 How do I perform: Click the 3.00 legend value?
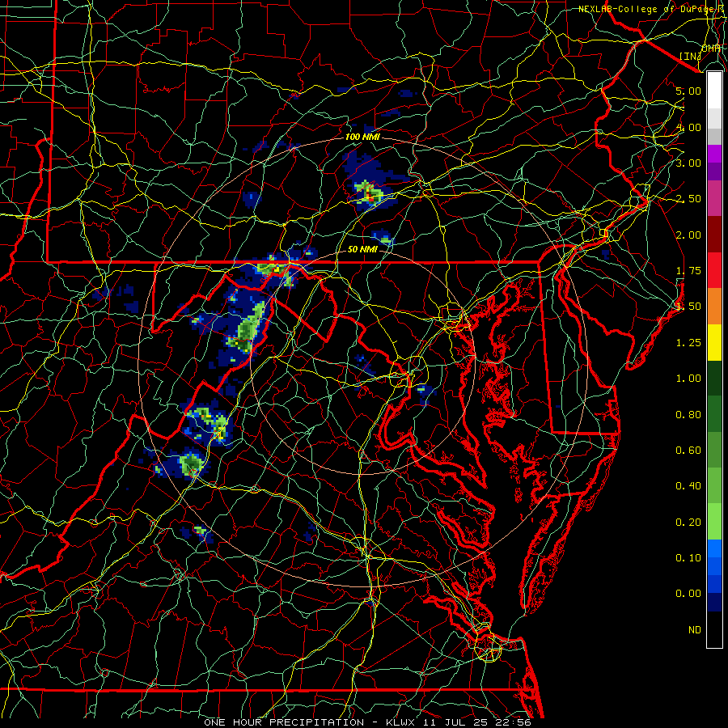click(688, 163)
